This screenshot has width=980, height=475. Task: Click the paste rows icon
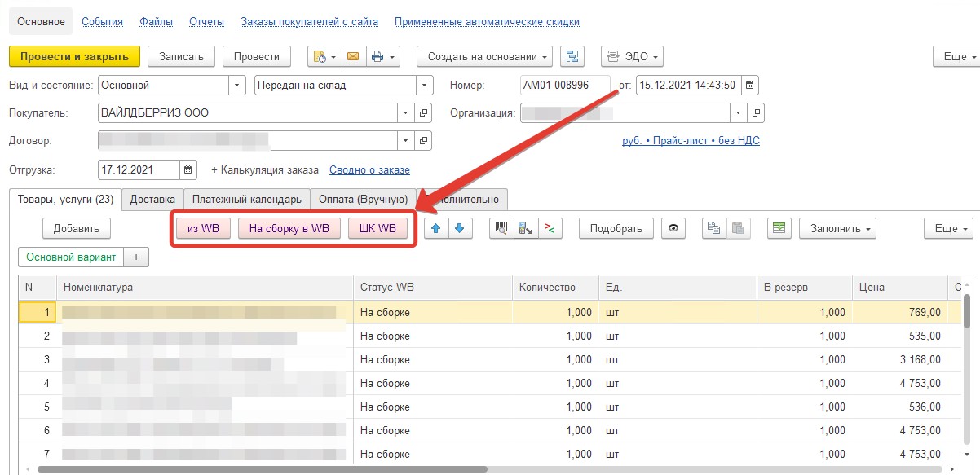(x=738, y=228)
